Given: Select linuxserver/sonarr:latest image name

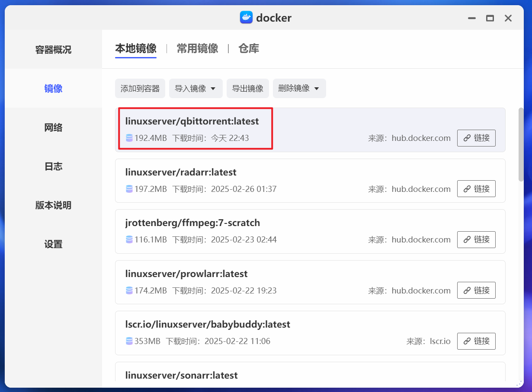Looking at the screenshot, I should [182, 375].
